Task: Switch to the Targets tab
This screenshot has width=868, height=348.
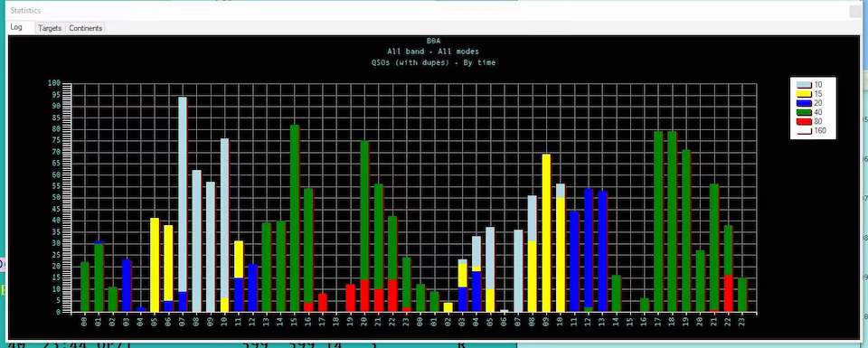Action: (x=49, y=28)
